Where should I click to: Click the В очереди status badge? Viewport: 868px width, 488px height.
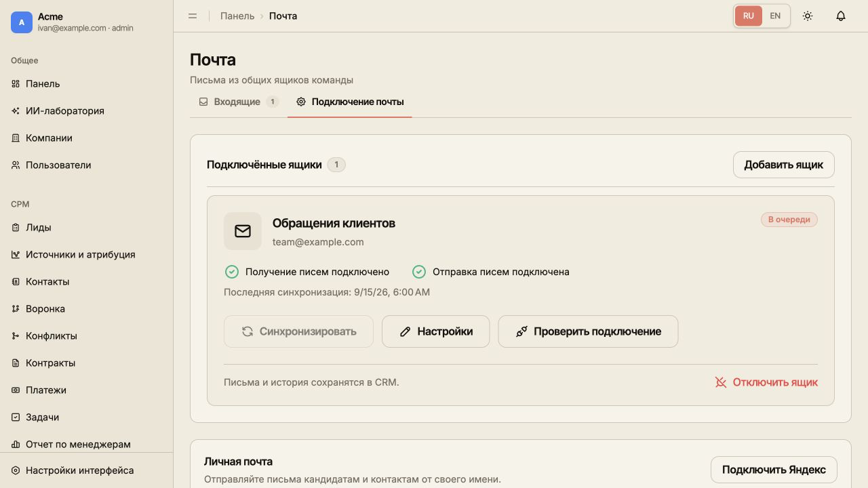point(789,220)
